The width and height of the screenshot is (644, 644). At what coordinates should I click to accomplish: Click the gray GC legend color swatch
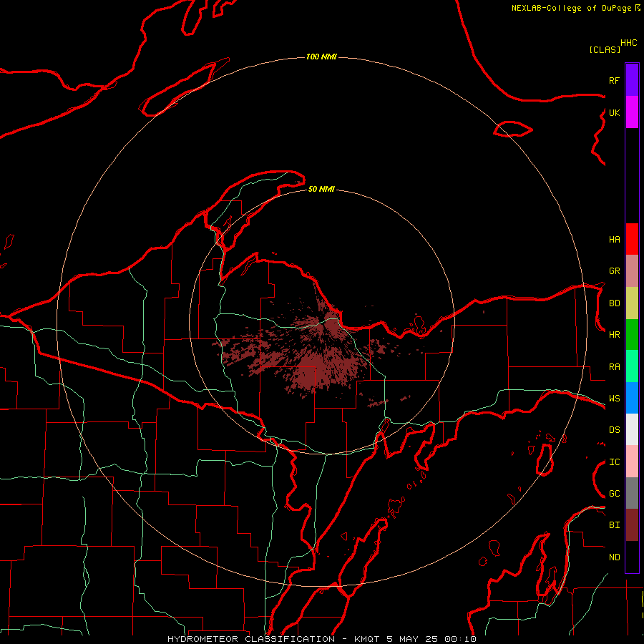(632, 493)
